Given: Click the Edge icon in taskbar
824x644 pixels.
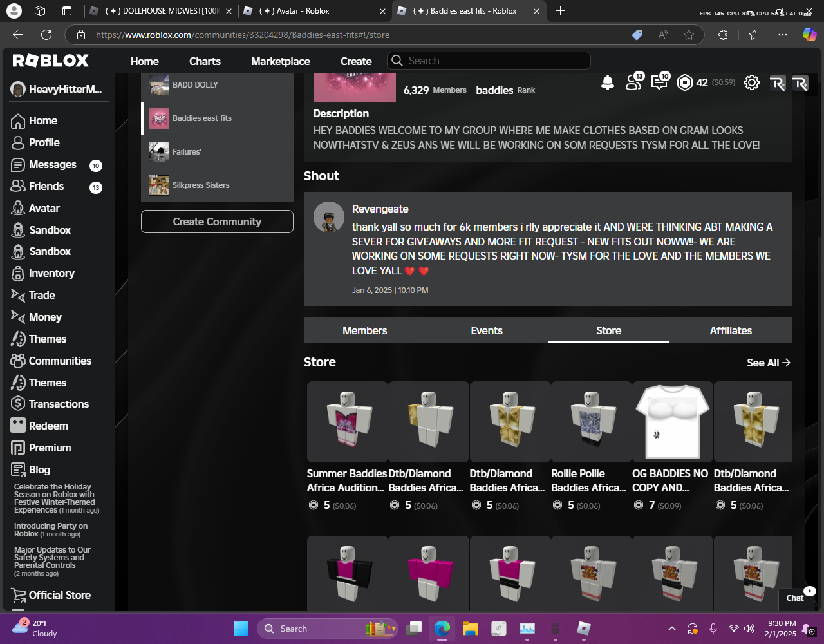Looking at the screenshot, I should tap(442, 629).
